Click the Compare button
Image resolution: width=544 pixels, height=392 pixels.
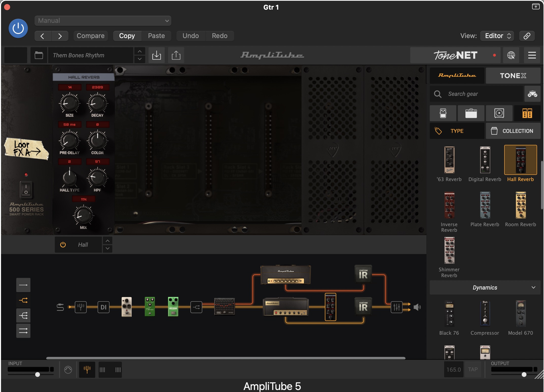[x=90, y=36]
